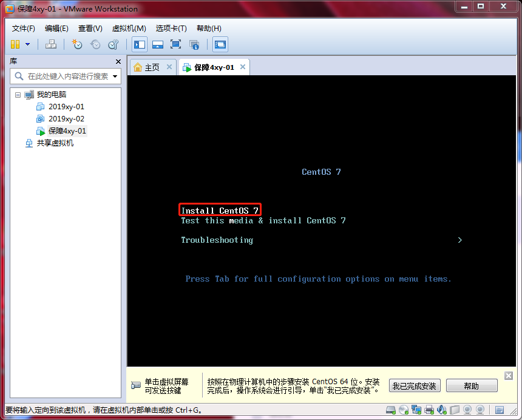
Task: Collapse the 我的电脑 tree node
Action: pyautogui.click(x=18, y=95)
